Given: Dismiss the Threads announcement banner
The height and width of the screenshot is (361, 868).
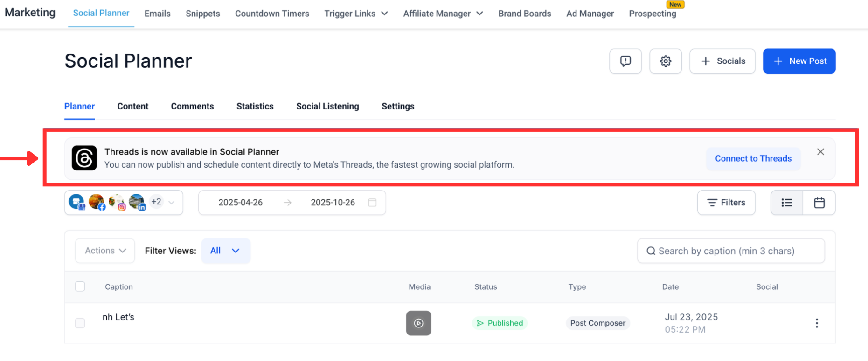Looking at the screenshot, I should (x=820, y=152).
